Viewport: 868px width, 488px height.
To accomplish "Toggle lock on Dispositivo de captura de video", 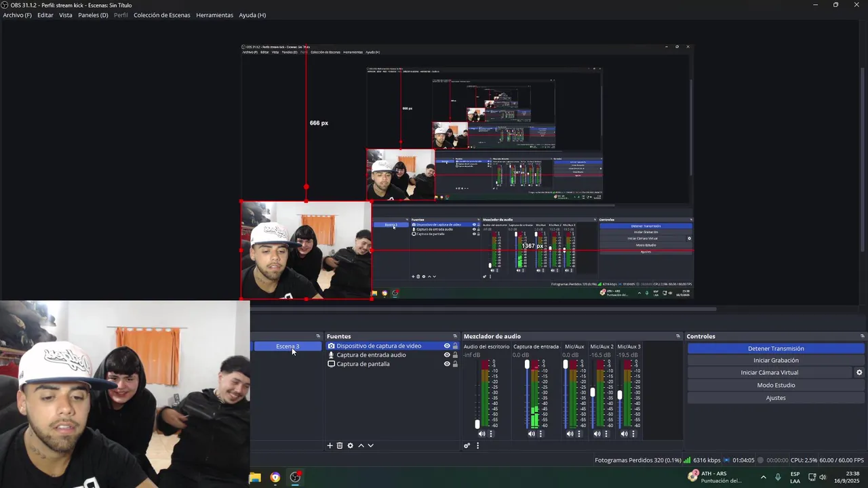I will point(455,346).
